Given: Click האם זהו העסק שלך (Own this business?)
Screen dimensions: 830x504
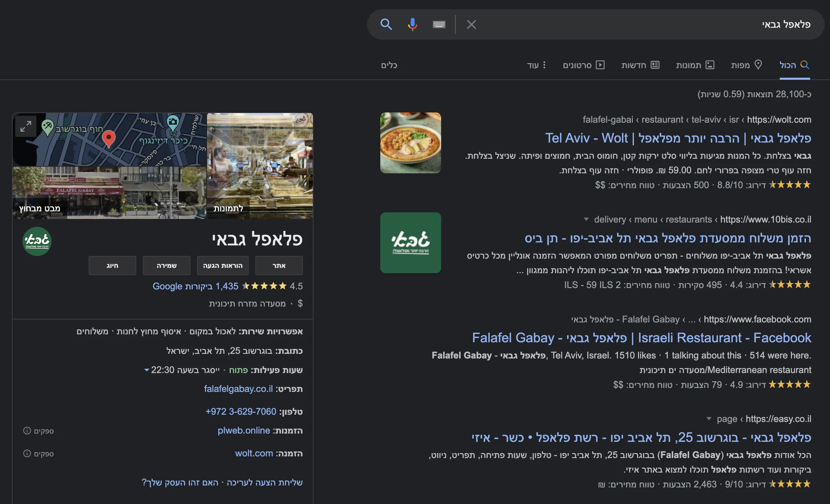Looking at the screenshot, I should tap(180, 483).
